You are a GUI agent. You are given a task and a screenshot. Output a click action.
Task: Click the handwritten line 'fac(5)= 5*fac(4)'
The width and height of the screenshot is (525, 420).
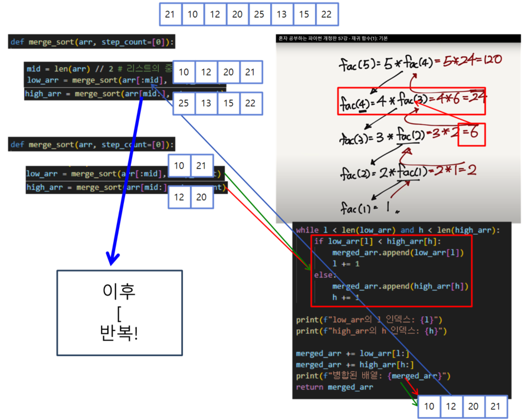pyautogui.click(x=386, y=63)
